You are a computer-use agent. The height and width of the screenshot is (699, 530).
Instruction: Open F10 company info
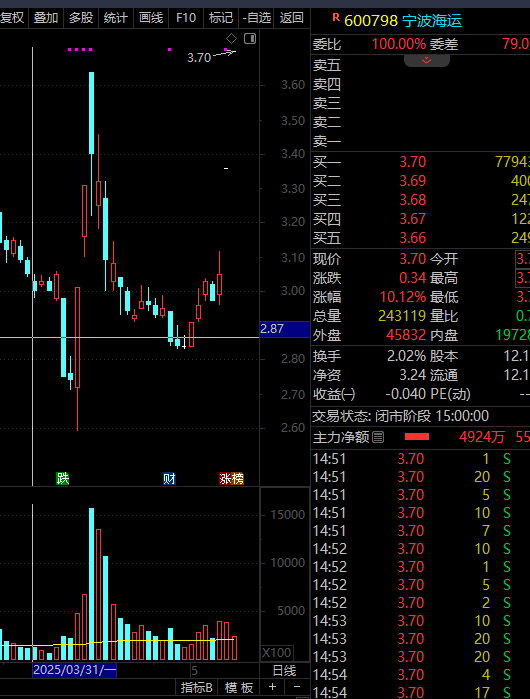coord(186,18)
